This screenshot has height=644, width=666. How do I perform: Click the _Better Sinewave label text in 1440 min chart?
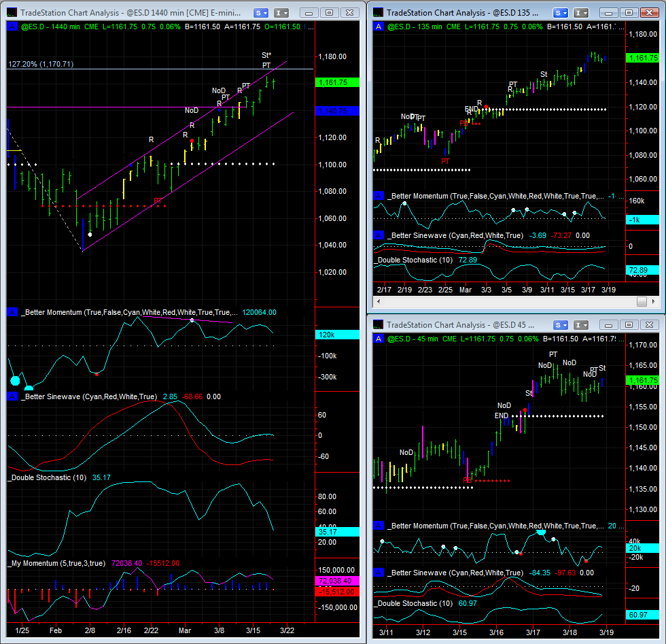click(x=89, y=396)
